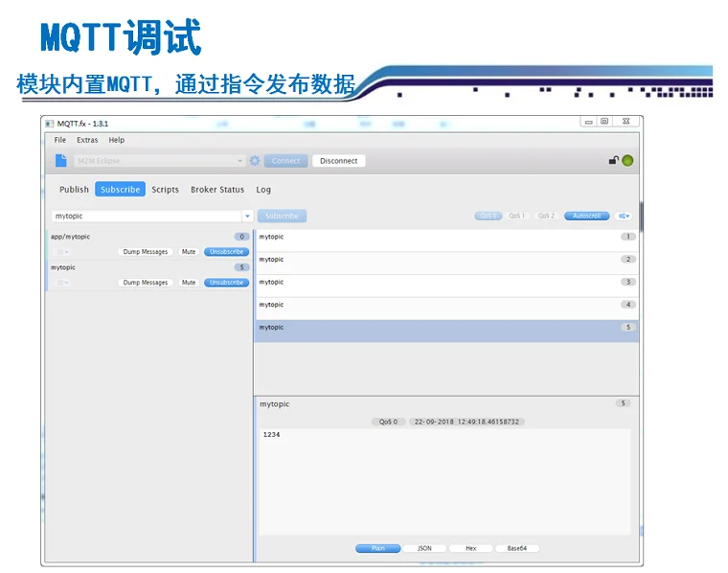Maximize the MQTT.fx window
Image resolution: width=728 pixels, height=573 pixels.
click(604, 121)
